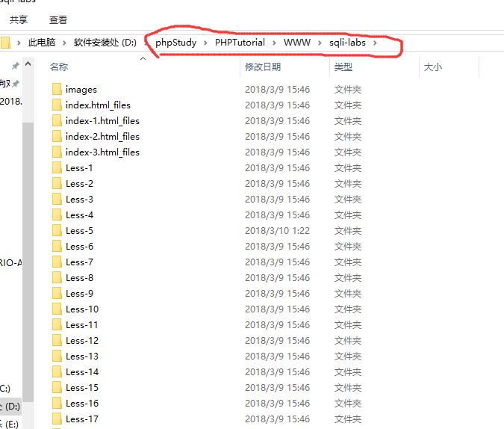Click the Less-1 folder icon
The height and width of the screenshot is (429, 504).
(x=57, y=167)
